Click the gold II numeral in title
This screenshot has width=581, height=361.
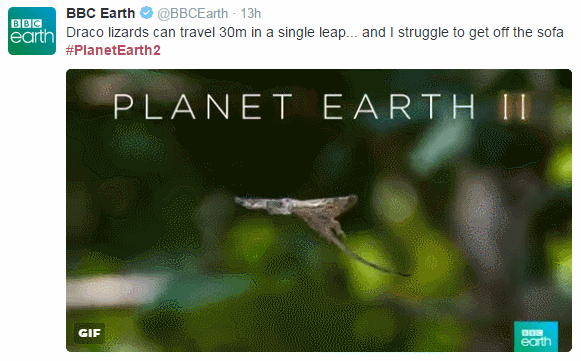(514, 106)
